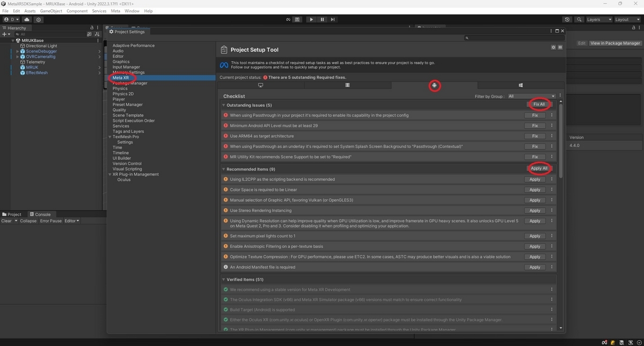The height and width of the screenshot is (346, 644).
Task: Open the Layers dropdown
Action: click(598, 19)
